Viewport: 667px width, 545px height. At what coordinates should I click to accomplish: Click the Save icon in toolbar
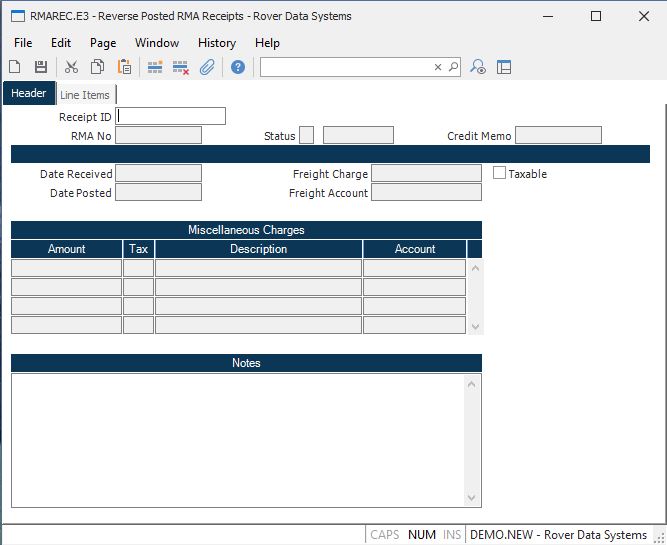pos(41,67)
